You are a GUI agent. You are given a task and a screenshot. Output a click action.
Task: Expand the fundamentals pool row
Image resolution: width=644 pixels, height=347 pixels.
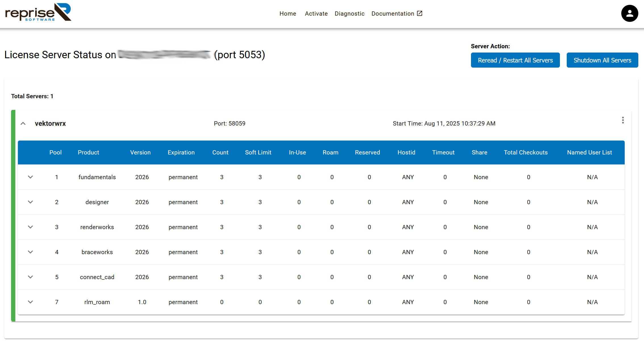click(x=30, y=177)
